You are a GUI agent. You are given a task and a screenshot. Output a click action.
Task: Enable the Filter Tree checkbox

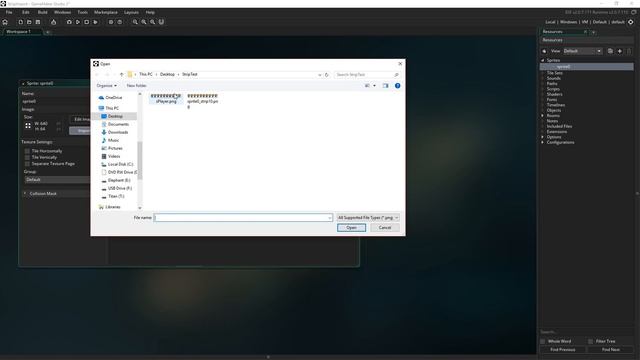pos(591,341)
